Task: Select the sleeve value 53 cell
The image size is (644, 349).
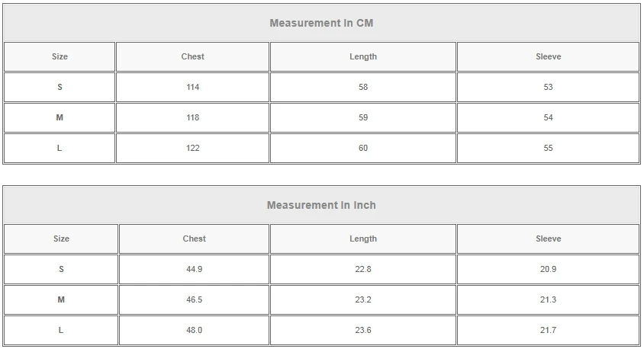Action: (x=548, y=87)
